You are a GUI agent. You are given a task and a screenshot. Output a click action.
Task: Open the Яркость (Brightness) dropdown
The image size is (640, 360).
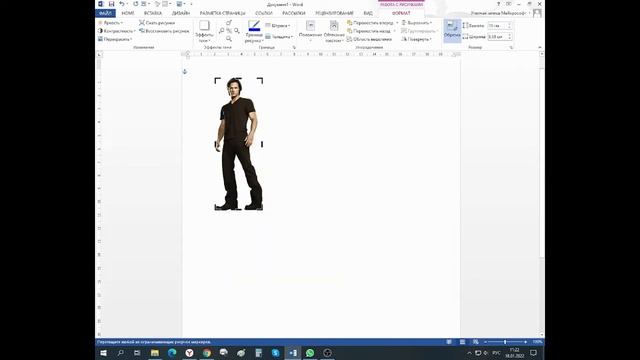(x=110, y=23)
